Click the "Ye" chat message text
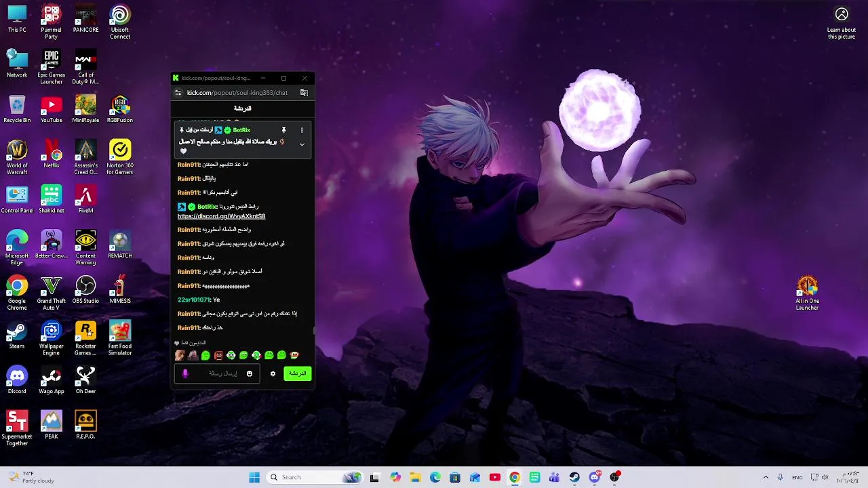The image size is (868, 488). click(216, 300)
